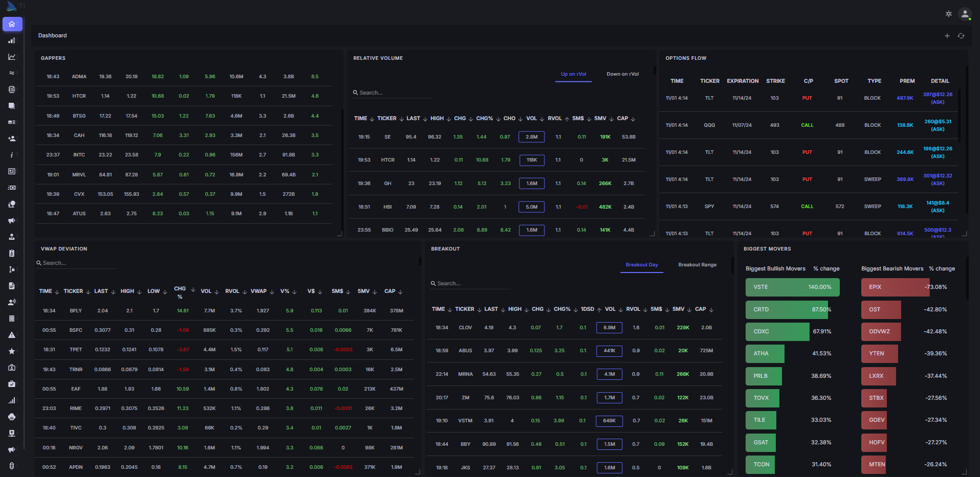
Task: Switch to the Down on rVol tab
Action: [623, 74]
